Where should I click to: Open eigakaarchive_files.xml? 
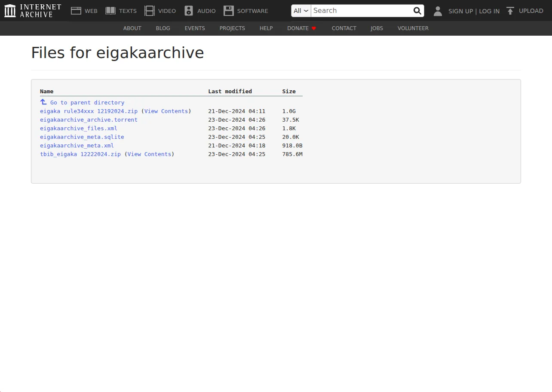tap(79, 129)
